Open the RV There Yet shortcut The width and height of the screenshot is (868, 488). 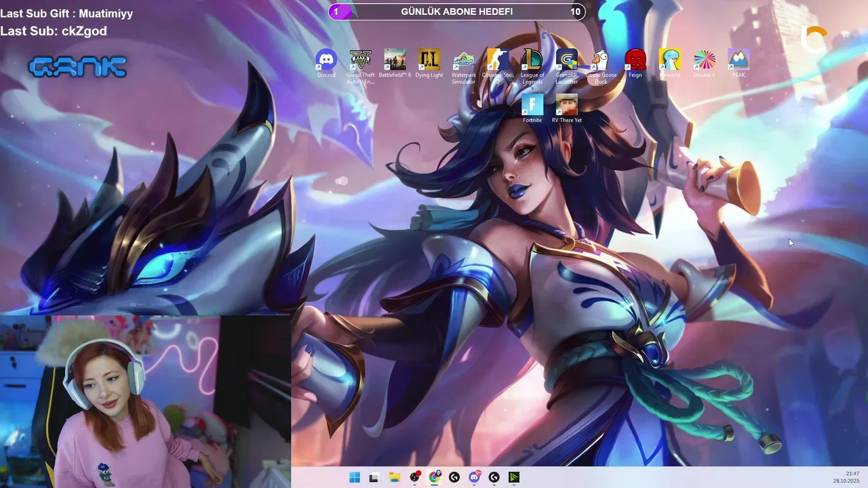567,108
